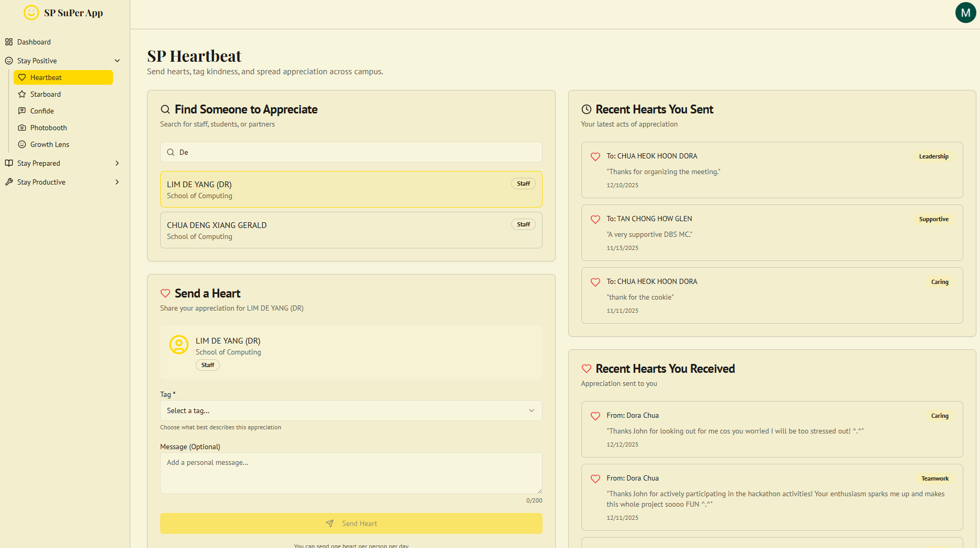
Task: Click the 'A very supportive DBS MC.' message
Action: (x=649, y=234)
